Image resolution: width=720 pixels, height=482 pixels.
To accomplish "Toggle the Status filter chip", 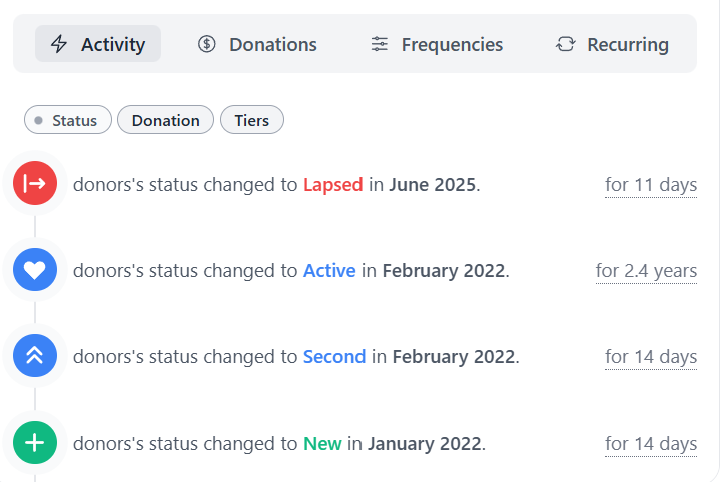I will tap(67, 120).
